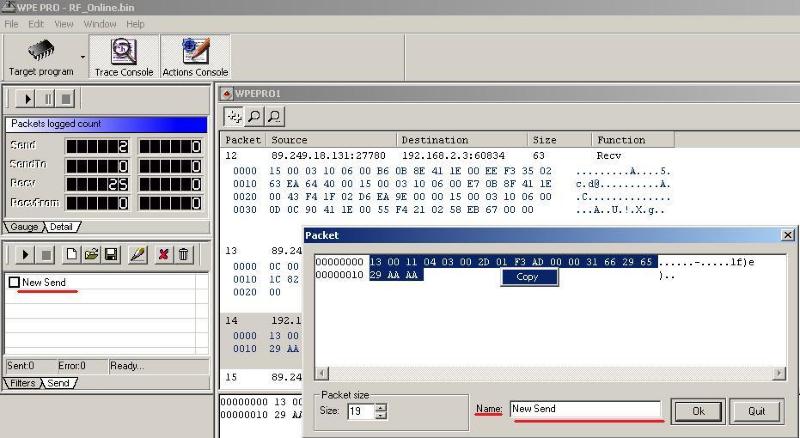
Task: Delete selected send item with red X
Action: [164, 256]
